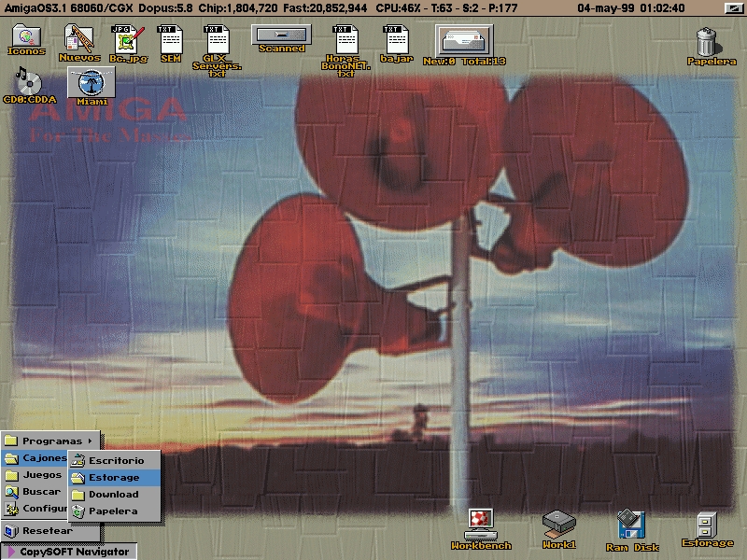This screenshot has width=747, height=560.
Task: Open the Miami internet dialer icon
Action: [92, 85]
